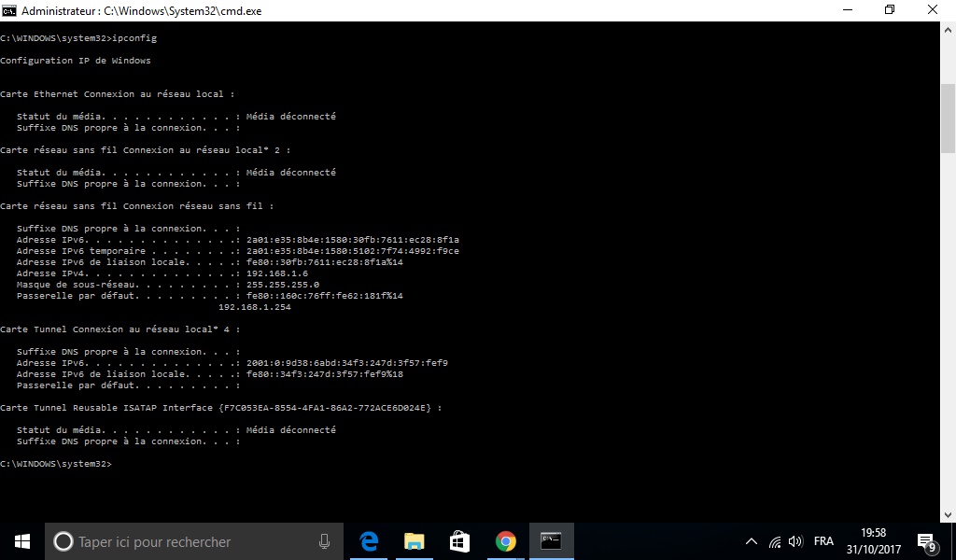Click the last C:\WINDOWS\system32> prompt line
This screenshot has height=560, width=956.
pos(56,464)
